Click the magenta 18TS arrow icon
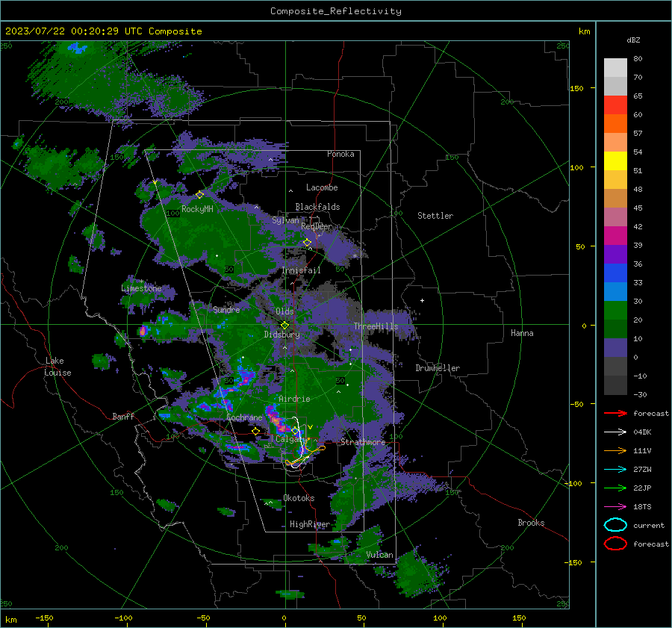672x628 pixels. point(615,507)
